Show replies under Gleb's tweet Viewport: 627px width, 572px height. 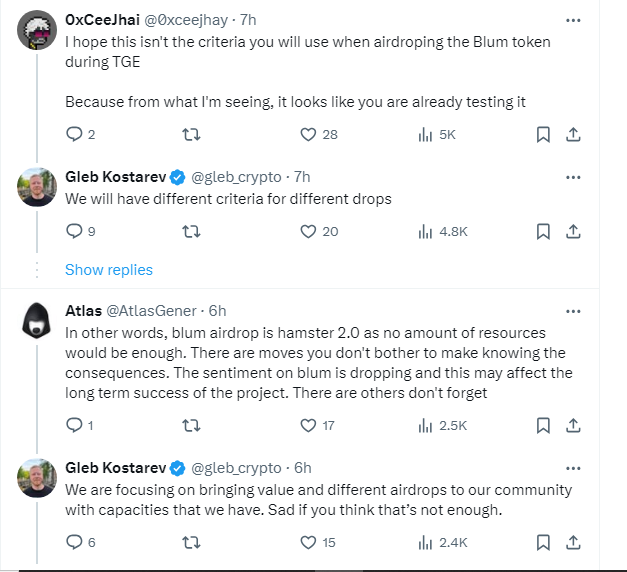(109, 270)
